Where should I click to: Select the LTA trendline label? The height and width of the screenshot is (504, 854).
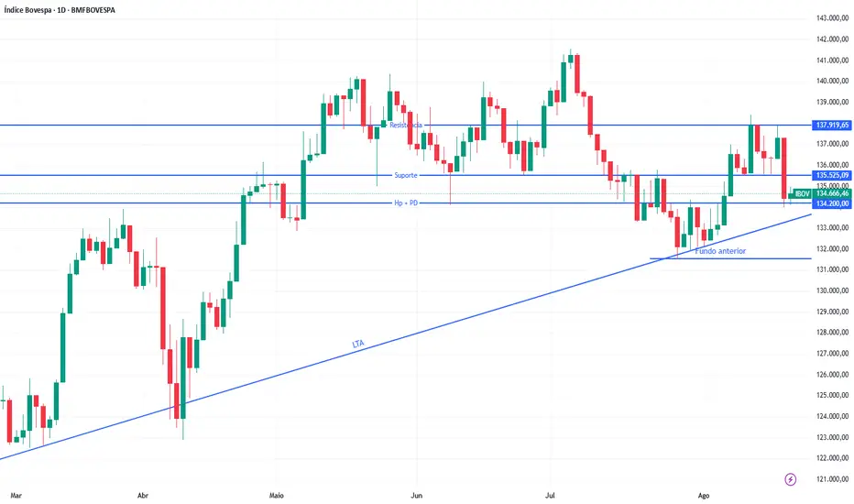(x=358, y=344)
